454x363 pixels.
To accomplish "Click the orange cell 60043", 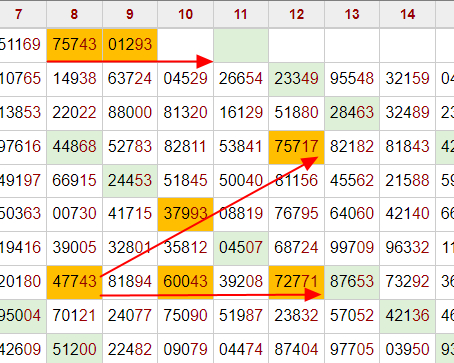I will (185, 282).
